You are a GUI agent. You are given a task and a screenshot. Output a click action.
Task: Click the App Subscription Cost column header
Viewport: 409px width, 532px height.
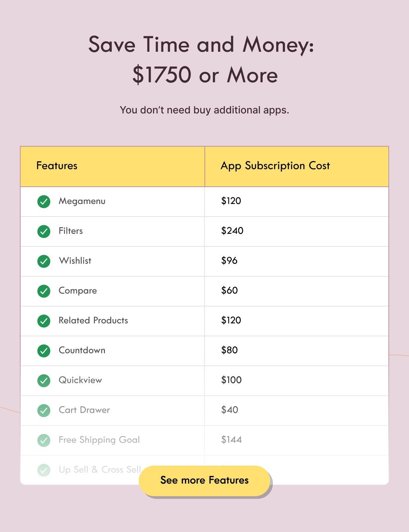pos(275,166)
